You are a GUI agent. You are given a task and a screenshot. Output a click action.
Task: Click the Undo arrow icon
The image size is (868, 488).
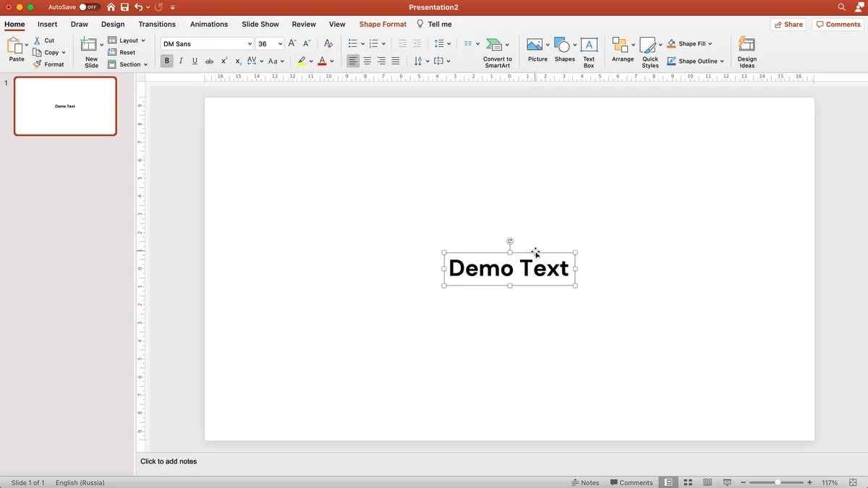pos(138,7)
